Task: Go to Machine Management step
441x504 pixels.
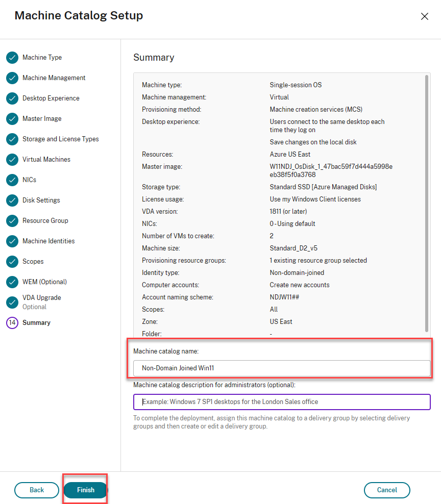Action: point(54,78)
